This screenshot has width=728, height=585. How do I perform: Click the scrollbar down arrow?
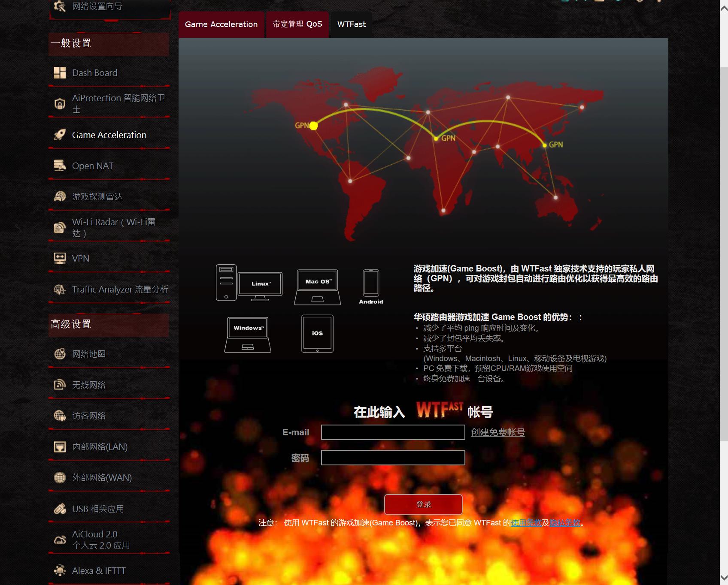pyautogui.click(x=724, y=577)
